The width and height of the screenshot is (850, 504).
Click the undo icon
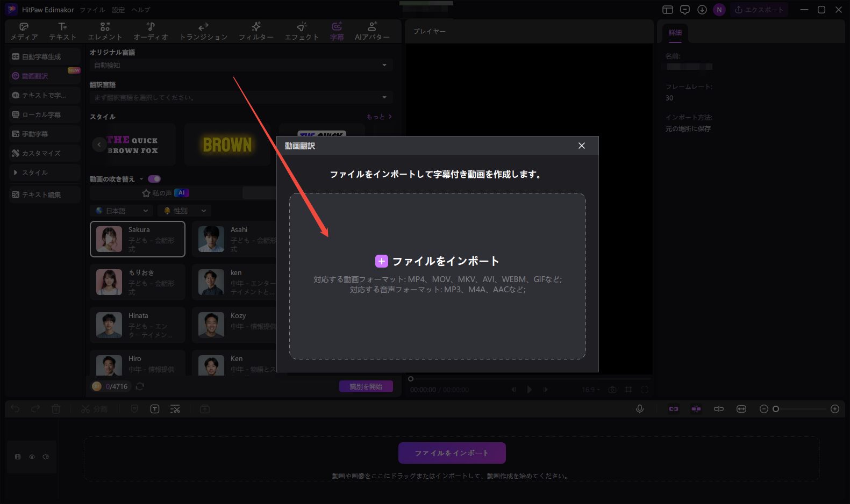coord(15,409)
